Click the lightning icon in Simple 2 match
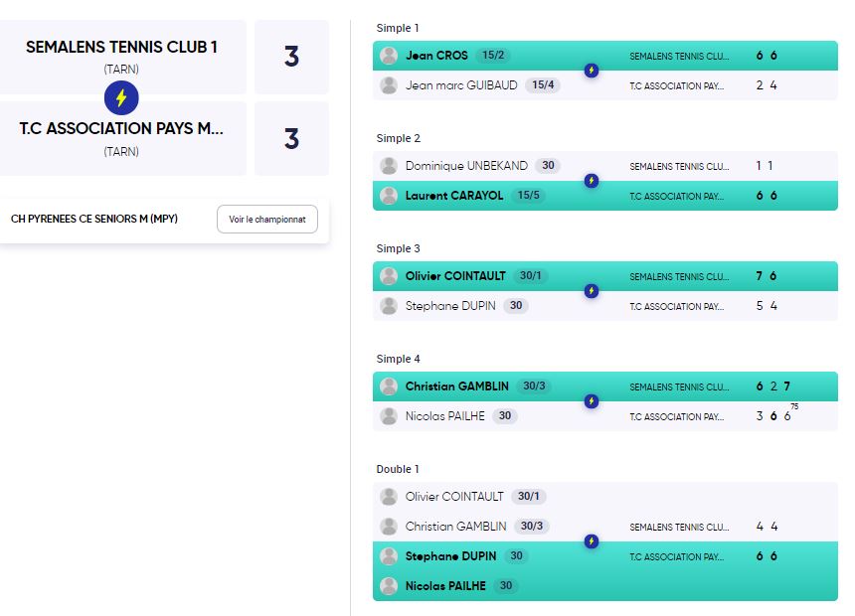 point(592,181)
